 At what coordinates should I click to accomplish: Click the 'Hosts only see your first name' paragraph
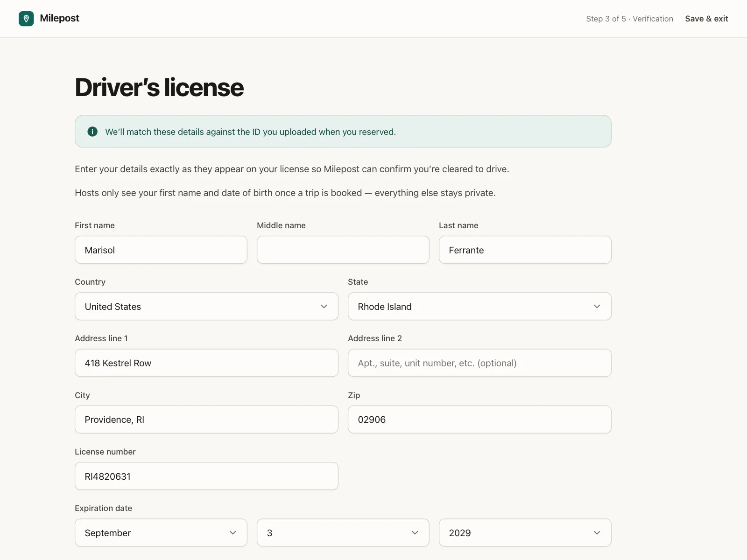coord(285,193)
